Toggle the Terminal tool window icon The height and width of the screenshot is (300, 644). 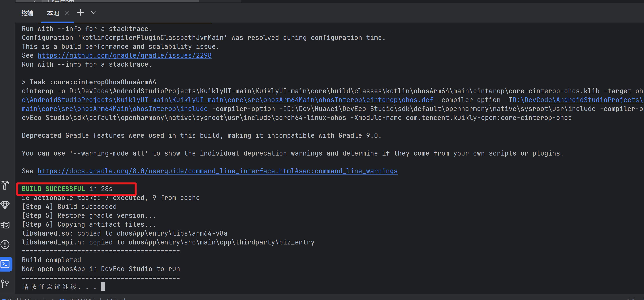point(6,264)
